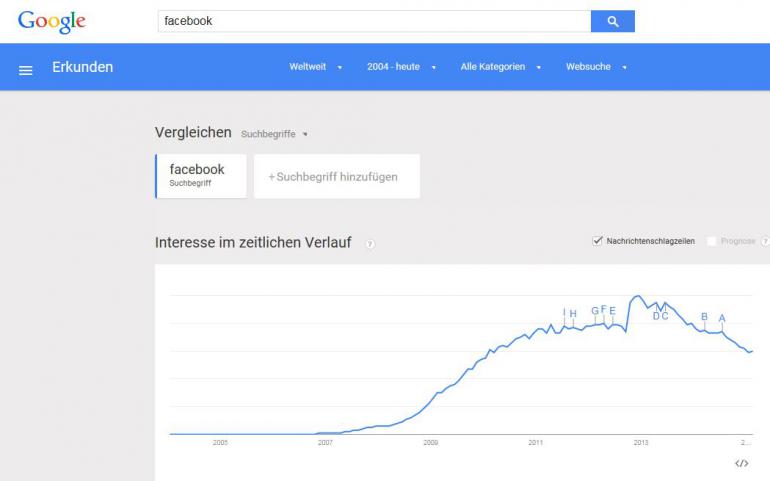The height and width of the screenshot is (481, 770).
Task: Click help icon next to Prognose
Action: tap(765, 241)
